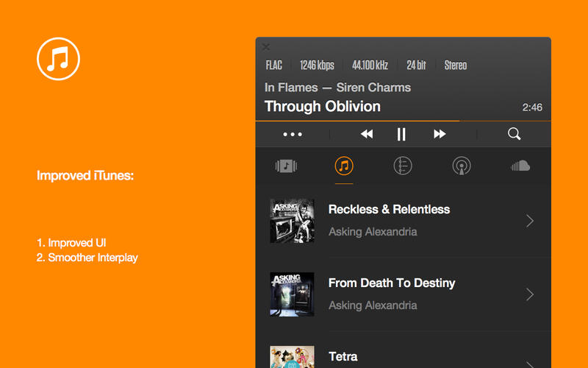Expand Reckless & Relentless album chevron
The height and width of the screenshot is (368, 588).
(x=530, y=221)
